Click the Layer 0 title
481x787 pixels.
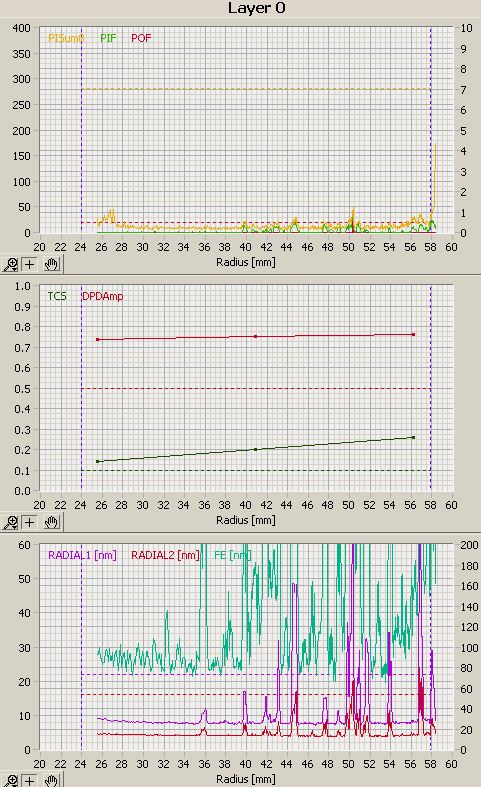(x=257, y=8)
